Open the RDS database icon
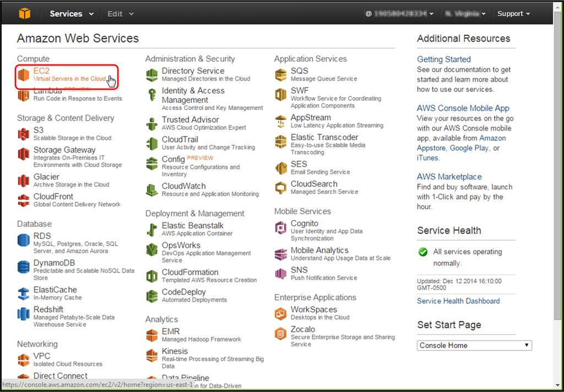The height and width of the screenshot is (392, 564). pyautogui.click(x=24, y=240)
